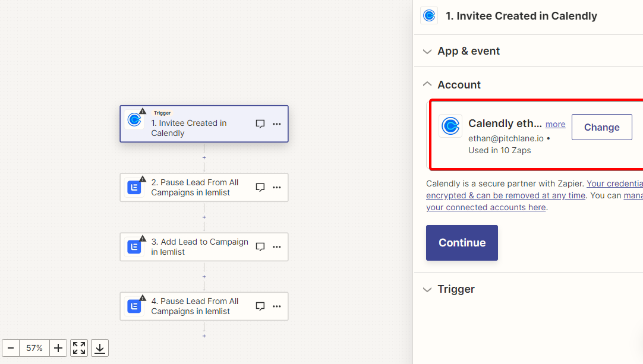This screenshot has height=364, width=643.
Task: Click panel title '1. Invitee Created in Calendly'
Action: click(521, 16)
